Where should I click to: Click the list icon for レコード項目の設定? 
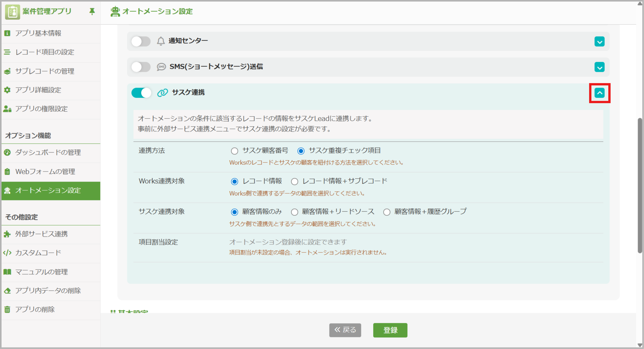pos(7,52)
